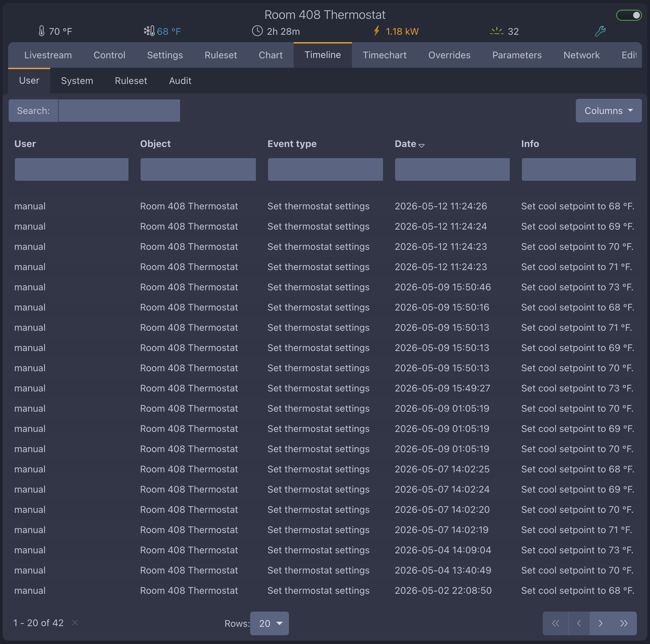Click the 1.18 kW power reading
The image size is (650, 644).
pyautogui.click(x=402, y=31)
